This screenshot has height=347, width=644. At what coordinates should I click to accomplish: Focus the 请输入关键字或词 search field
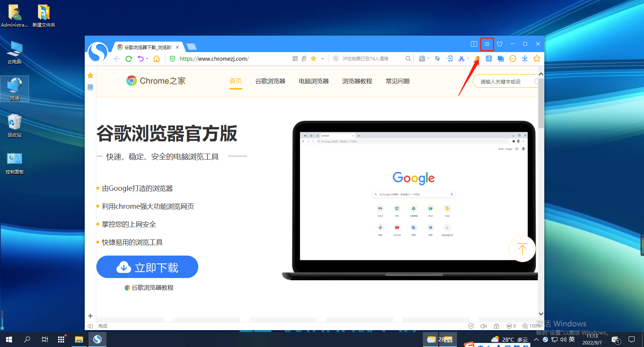click(x=505, y=81)
